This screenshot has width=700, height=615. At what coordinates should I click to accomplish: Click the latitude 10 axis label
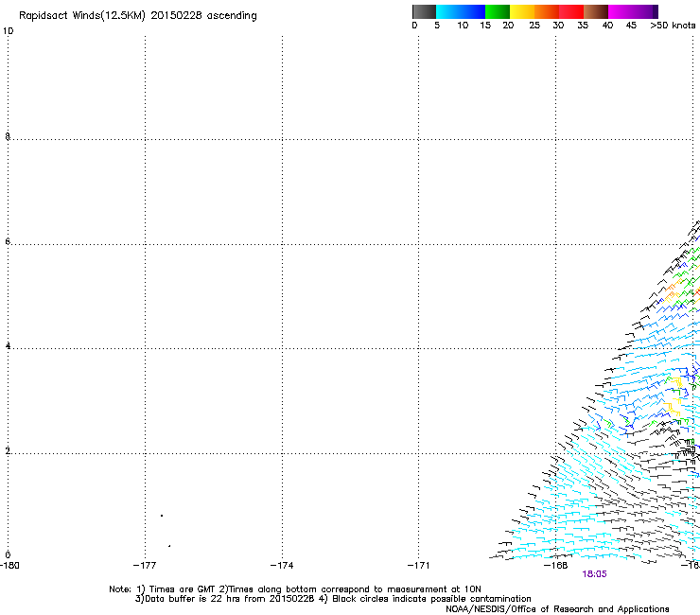pyautogui.click(x=8, y=31)
